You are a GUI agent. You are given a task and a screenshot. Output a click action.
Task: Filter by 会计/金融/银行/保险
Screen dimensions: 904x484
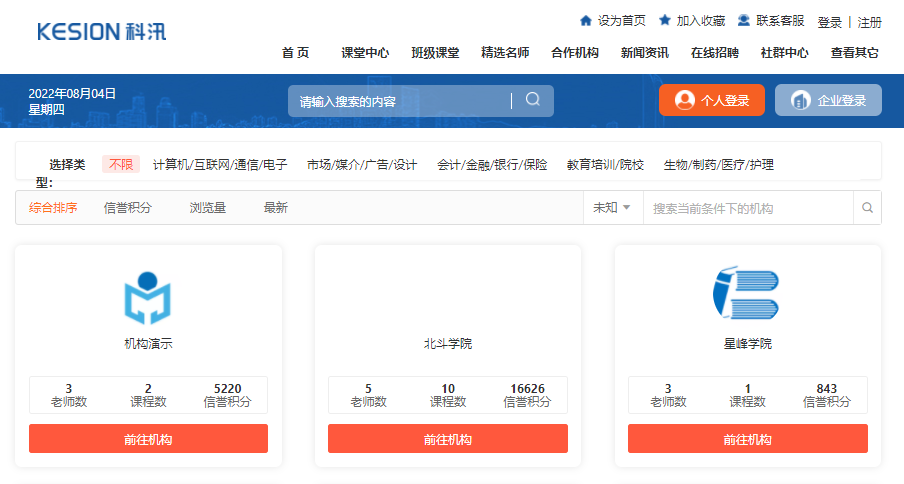pos(492,165)
